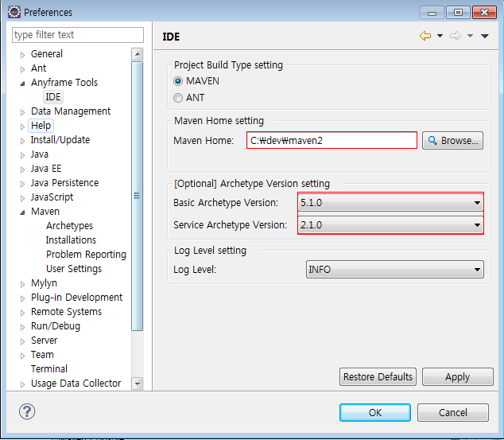
Task: Click the Browse button for Maven Home
Action: coord(452,141)
